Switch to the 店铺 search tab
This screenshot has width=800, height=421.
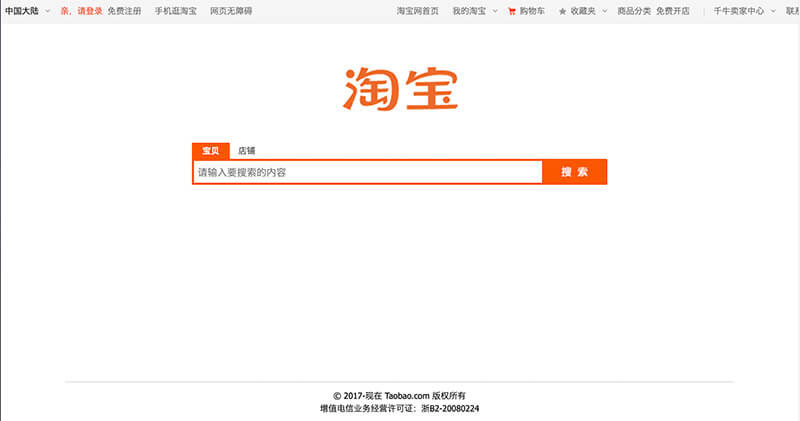coord(246,151)
